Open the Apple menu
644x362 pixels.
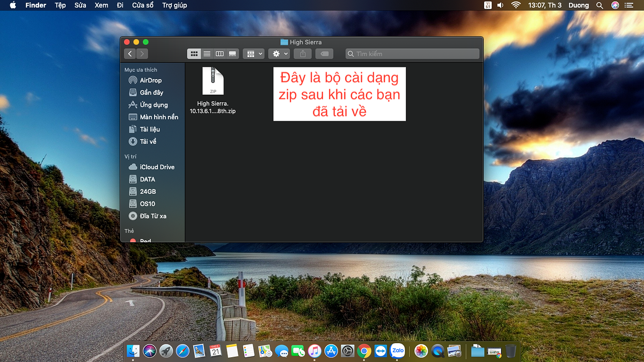point(12,5)
